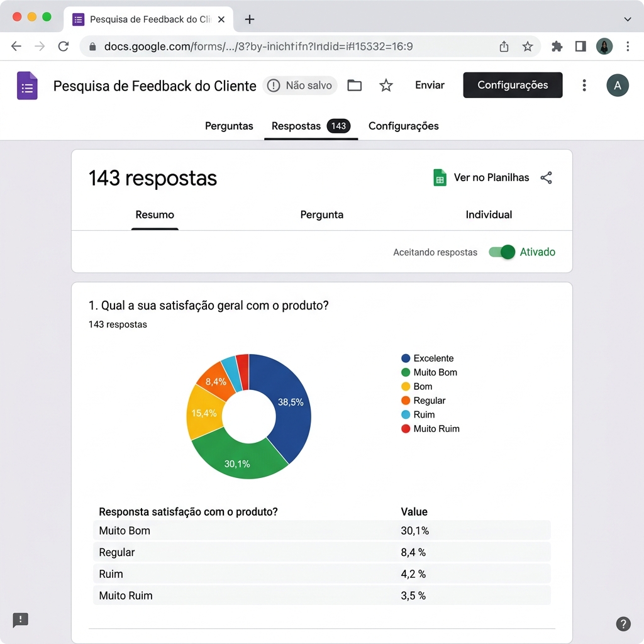The image size is (644, 644).
Task: Open the Individual responses sub-tab
Action: click(489, 215)
